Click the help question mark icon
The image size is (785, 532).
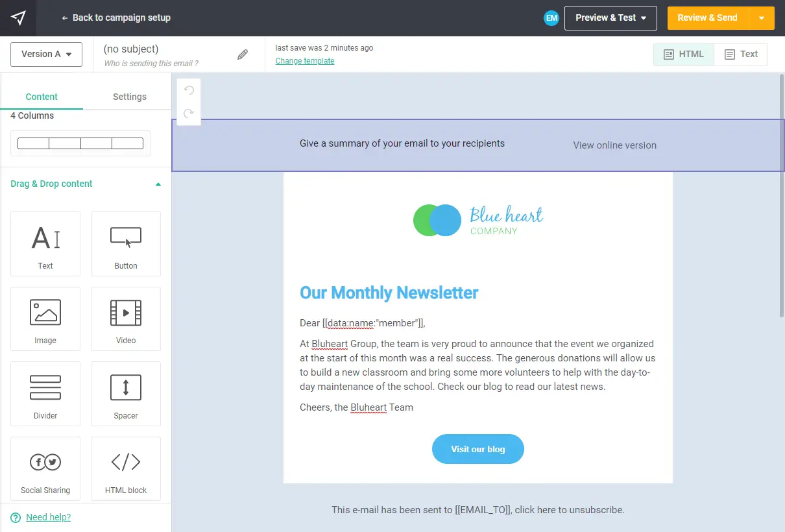[x=16, y=517]
